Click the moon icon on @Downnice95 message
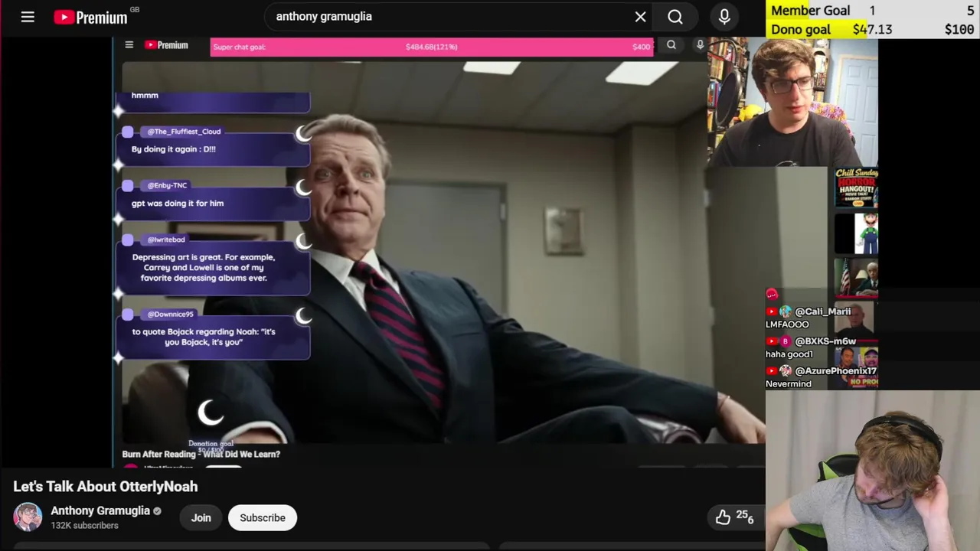Viewport: 980px width, 551px height. click(303, 316)
